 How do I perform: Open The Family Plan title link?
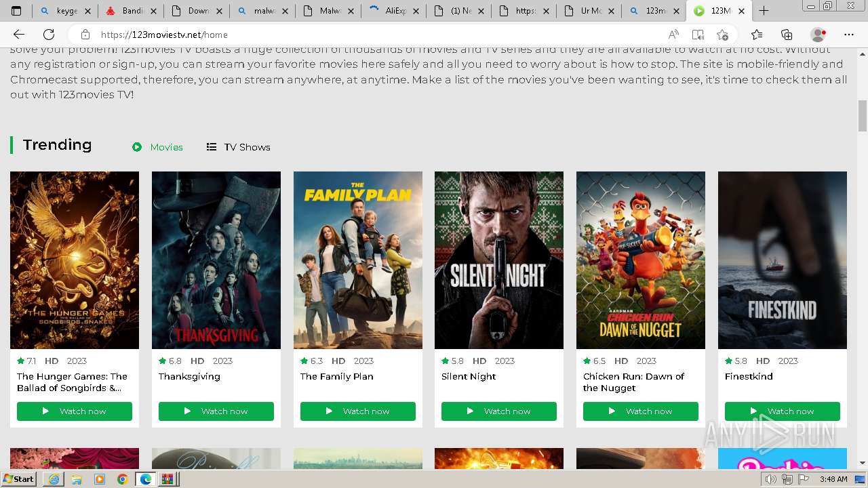tap(337, 376)
